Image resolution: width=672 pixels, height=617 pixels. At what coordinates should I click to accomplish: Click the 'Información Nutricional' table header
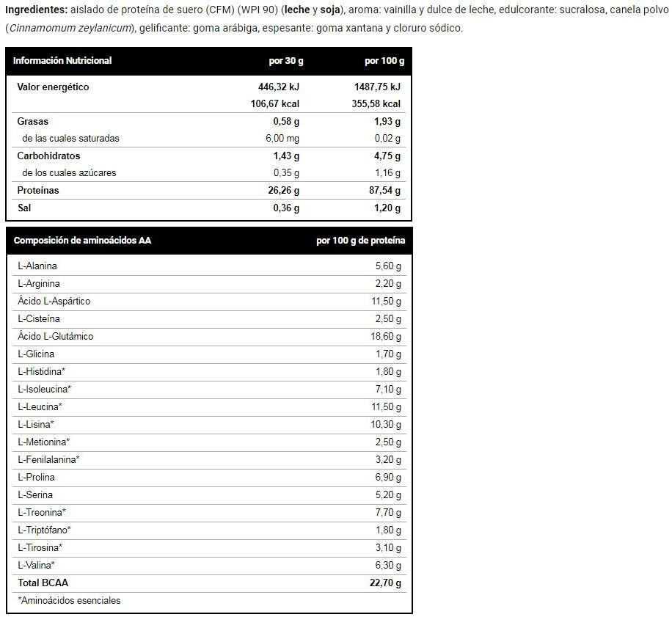(62, 61)
